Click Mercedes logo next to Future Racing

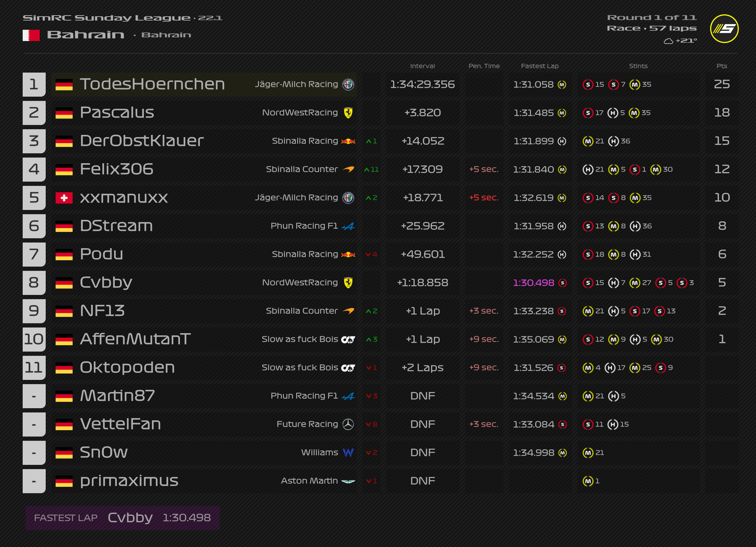[348, 424]
